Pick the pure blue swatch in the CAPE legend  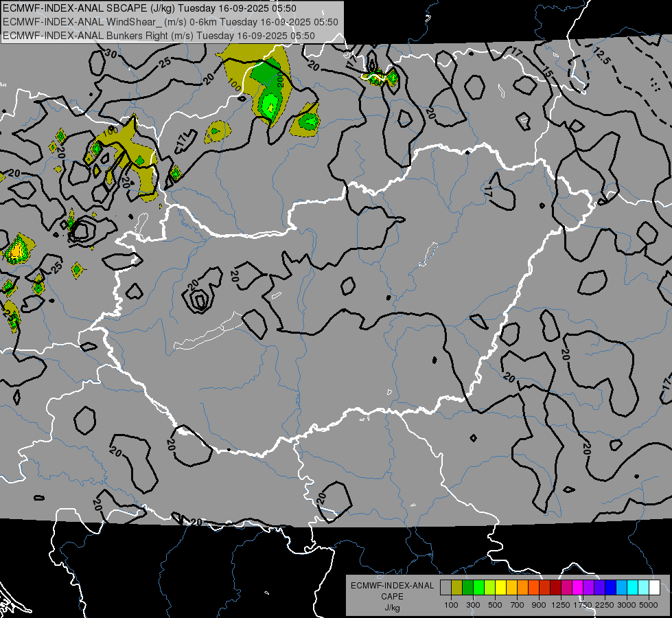tap(611, 588)
